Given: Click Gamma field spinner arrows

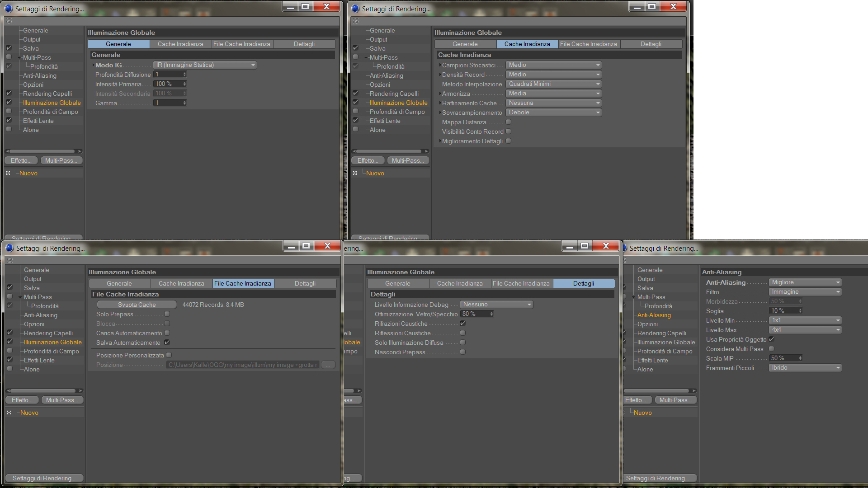Looking at the screenshot, I should pyautogui.click(x=184, y=103).
